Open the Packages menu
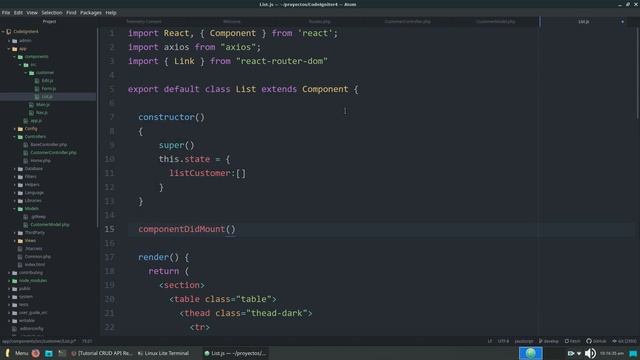The image size is (640, 360). pyautogui.click(x=91, y=13)
